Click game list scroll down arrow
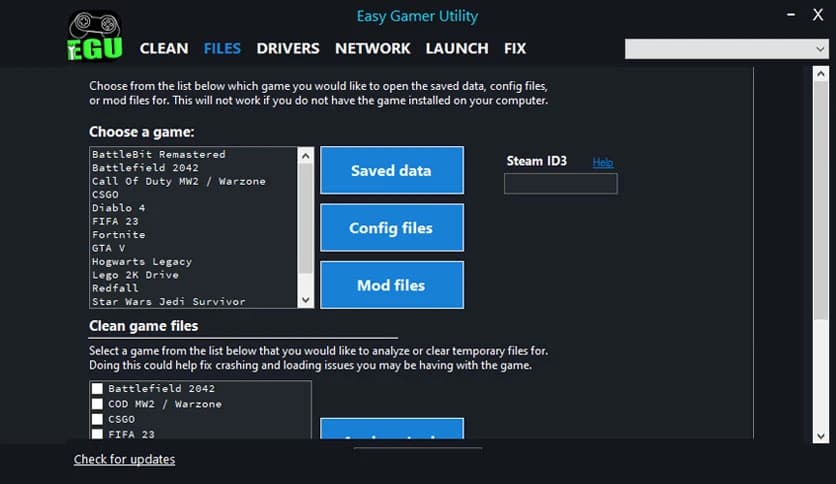Screen dimensions: 836x484 click(x=306, y=300)
